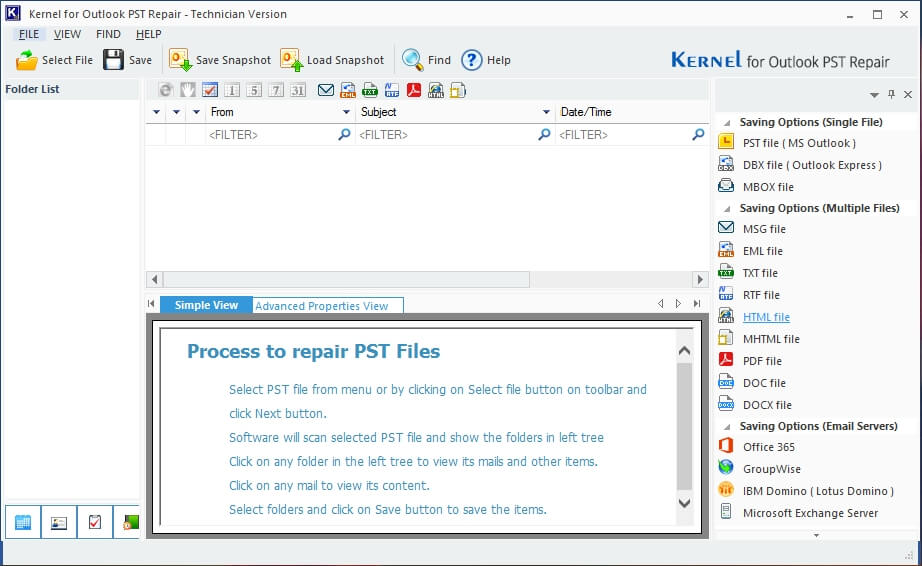Select the 7-day calendar view icon
This screenshot has height=566, width=922.
coord(276,90)
